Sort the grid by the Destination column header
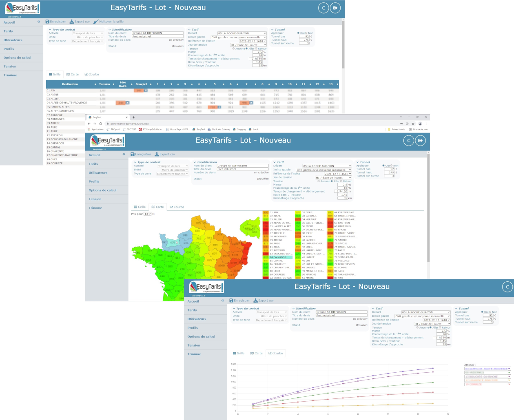 [x=70, y=84]
